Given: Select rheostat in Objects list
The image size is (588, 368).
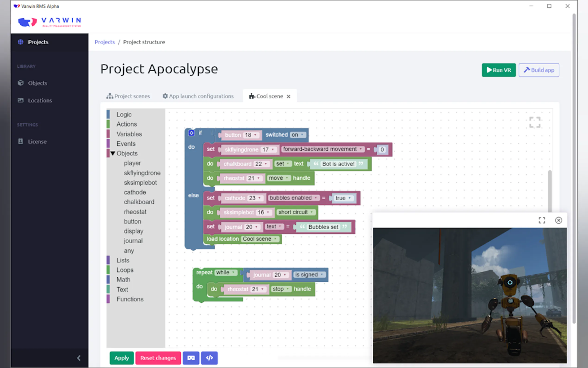Looking at the screenshot, I should point(135,212).
